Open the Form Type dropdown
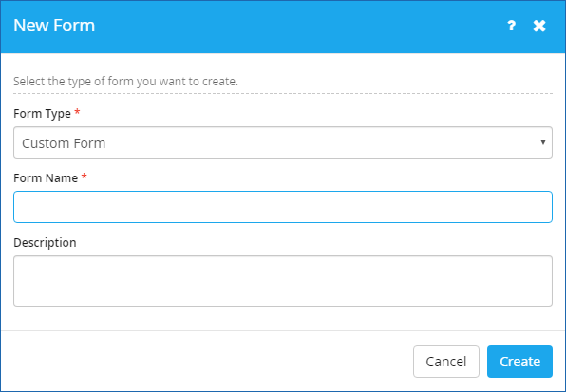Screen dimensions: 566x392 pyautogui.click(x=283, y=142)
